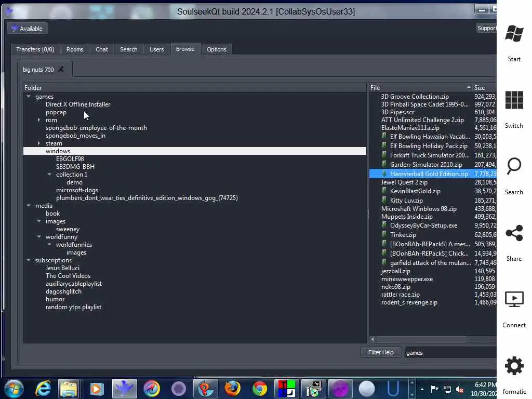Collapse the media folder
The image size is (532, 399).
(29, 206)
